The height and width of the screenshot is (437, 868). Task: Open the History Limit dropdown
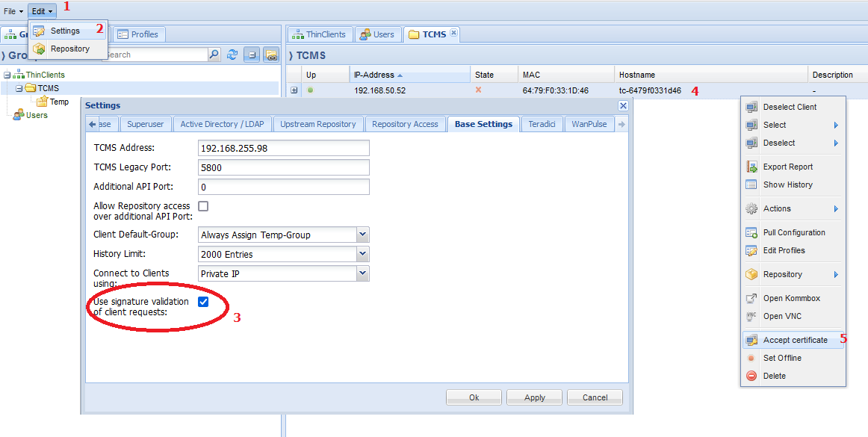(362, 254)
